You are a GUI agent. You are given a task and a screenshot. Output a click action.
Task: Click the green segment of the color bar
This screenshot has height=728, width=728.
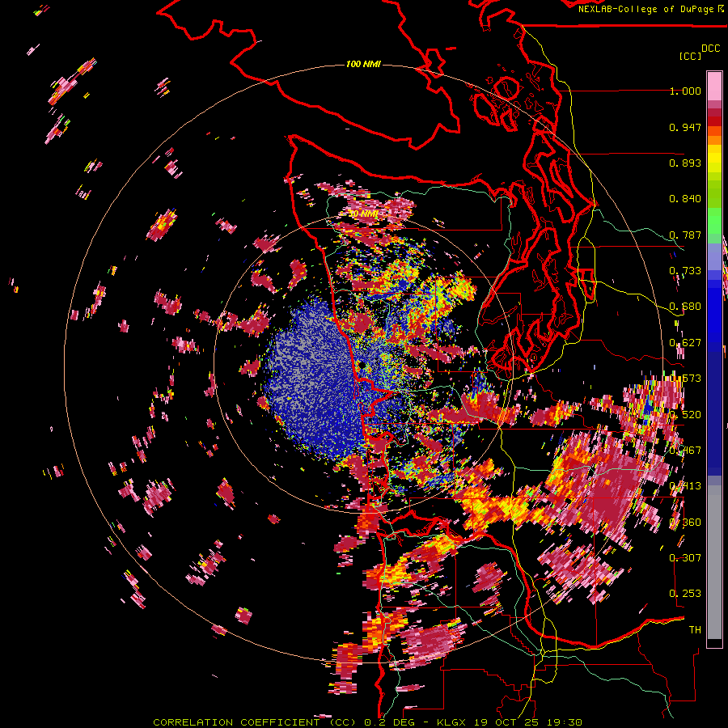click(x=714, y=225)
